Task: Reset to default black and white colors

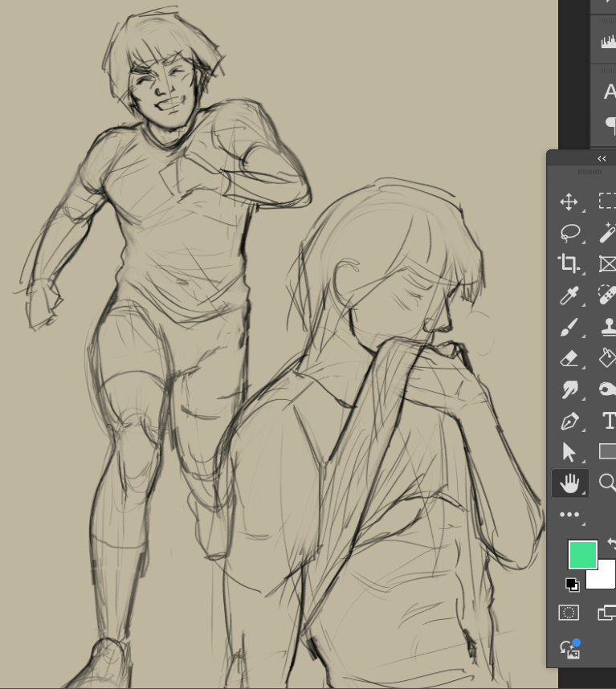Action: 572,585
